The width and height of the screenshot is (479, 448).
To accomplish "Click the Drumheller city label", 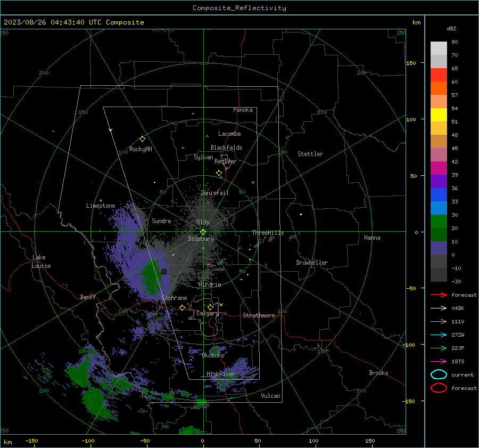I will (312, 263).
